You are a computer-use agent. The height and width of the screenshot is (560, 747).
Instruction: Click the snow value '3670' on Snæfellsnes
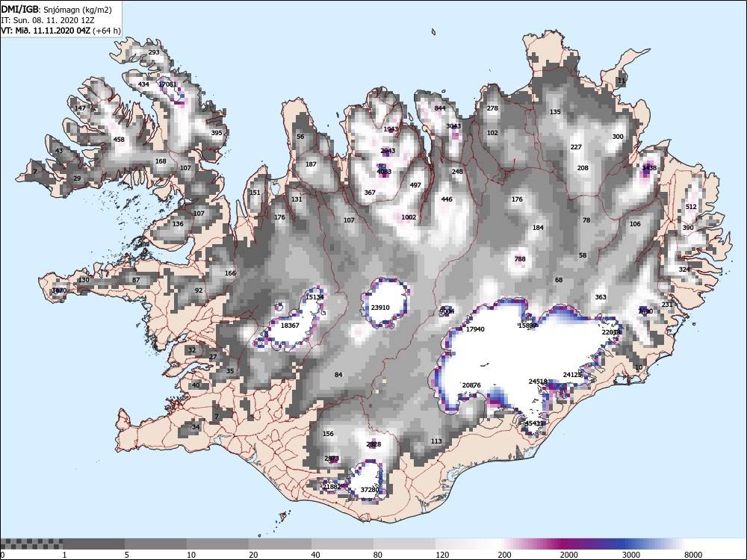[59, 290]
